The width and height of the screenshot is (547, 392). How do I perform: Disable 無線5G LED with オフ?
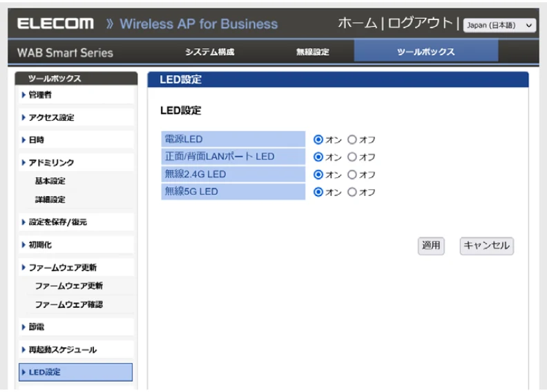pos(352,192)
